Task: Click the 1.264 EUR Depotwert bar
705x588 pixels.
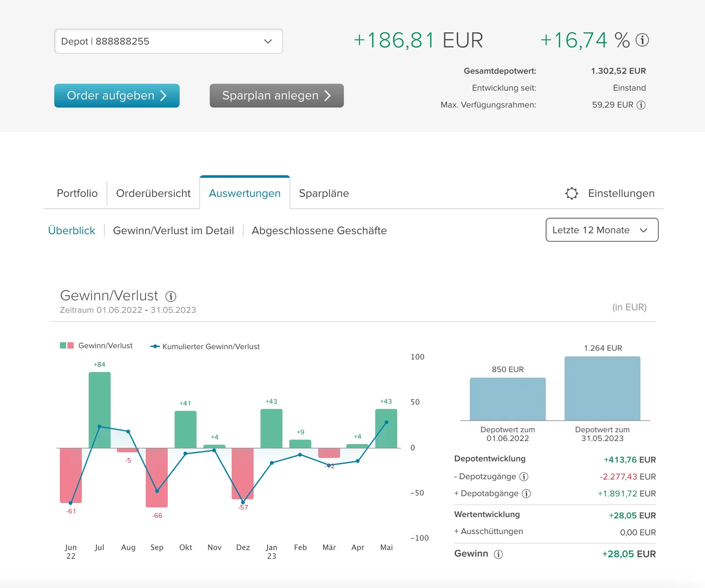Action: click(602, 388)
